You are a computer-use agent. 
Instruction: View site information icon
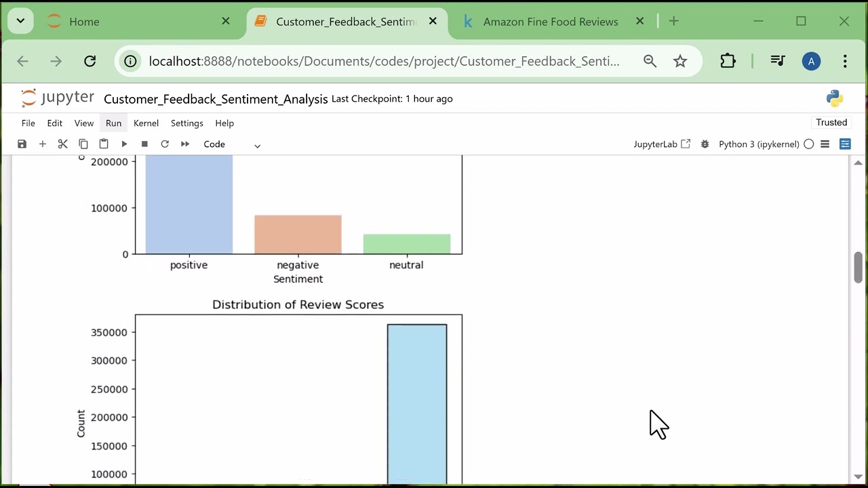pyautogui.click(x=129, y=61)
